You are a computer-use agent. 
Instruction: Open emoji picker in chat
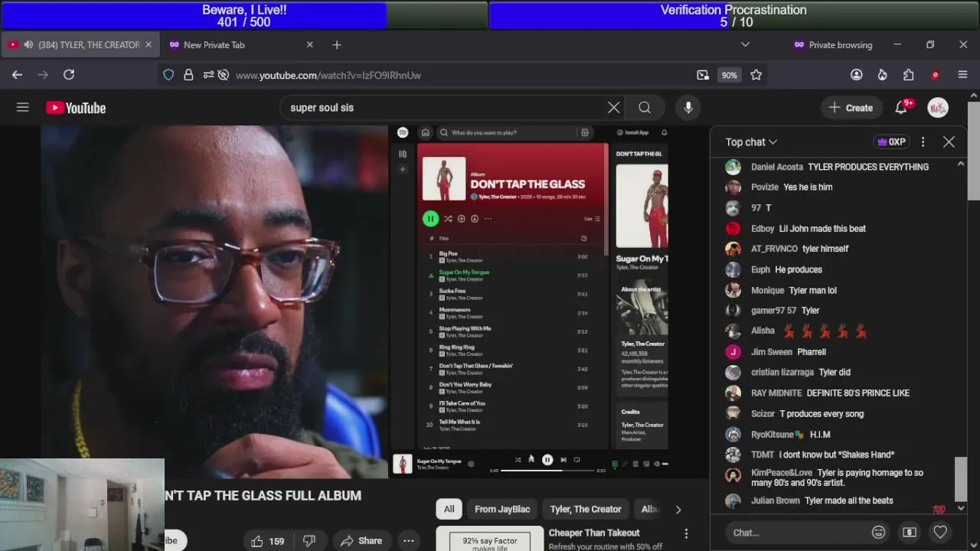[x=879, y=532]
